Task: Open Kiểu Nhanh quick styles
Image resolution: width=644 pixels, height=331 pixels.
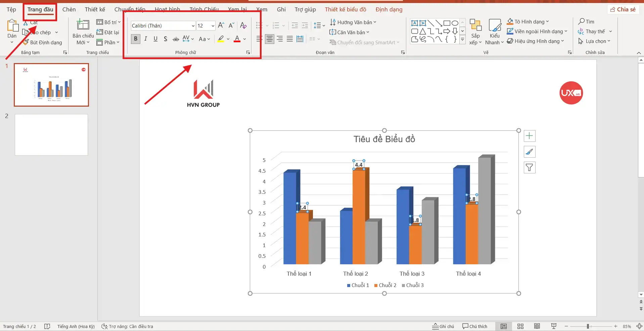Action: tap(495, 32)
